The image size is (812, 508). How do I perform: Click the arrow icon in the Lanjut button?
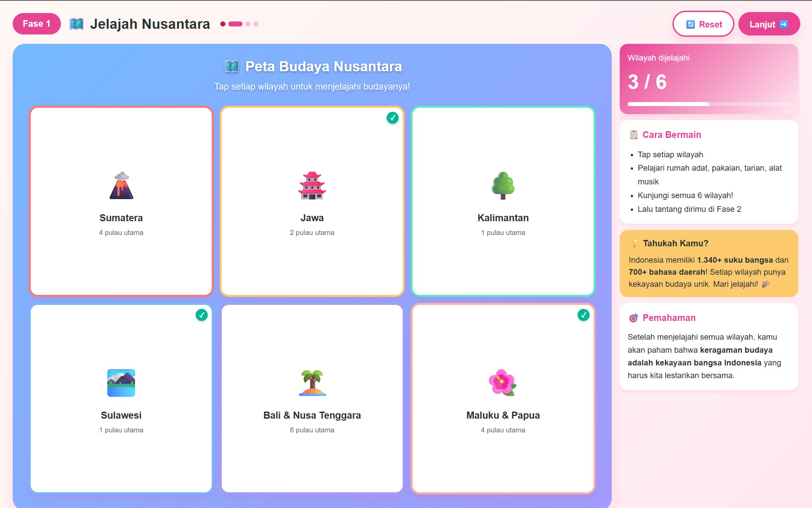(784, 24)
